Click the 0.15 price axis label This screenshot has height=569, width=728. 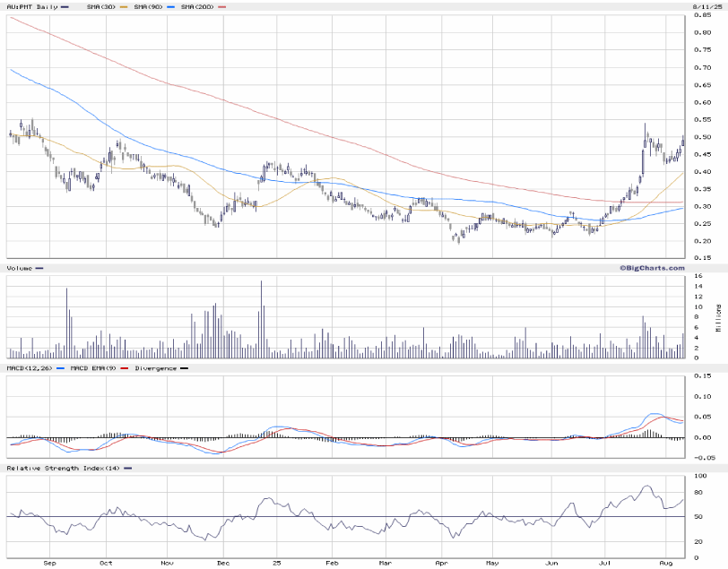(x=704, y=258)
